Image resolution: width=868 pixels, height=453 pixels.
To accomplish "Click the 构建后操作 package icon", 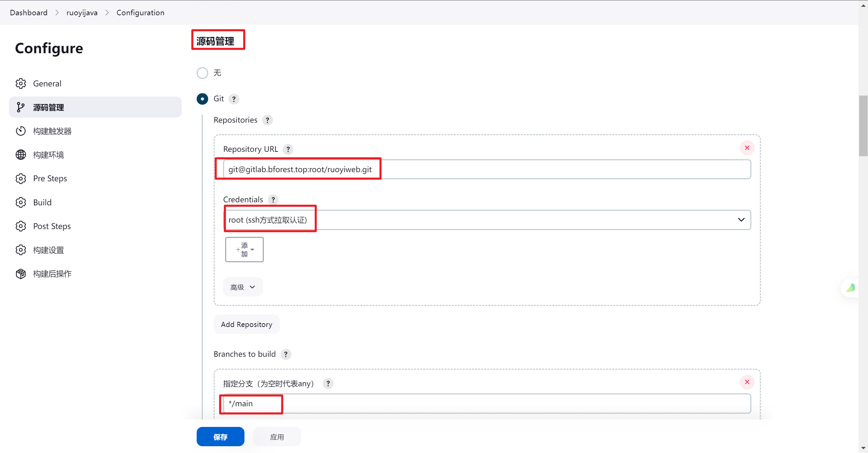I will 21,274.
